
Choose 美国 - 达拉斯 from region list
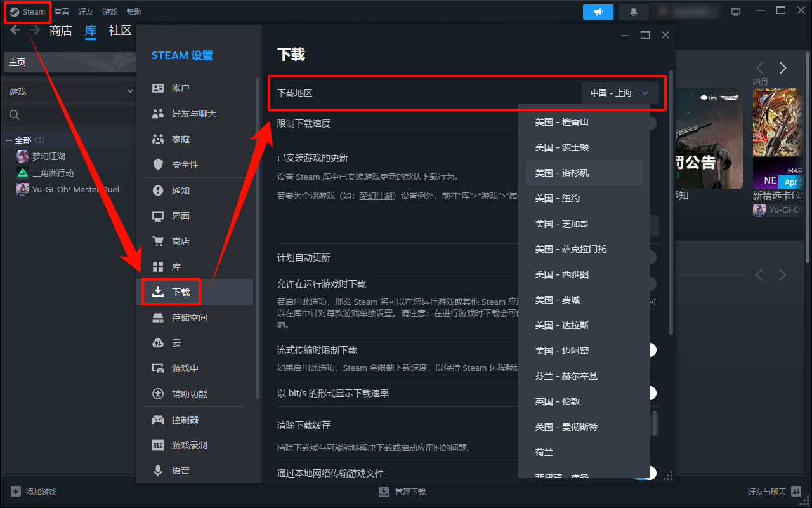584,325
